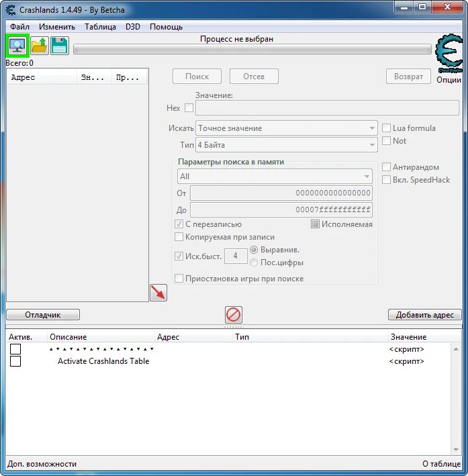Open the D3D menu

pos(133,27)
